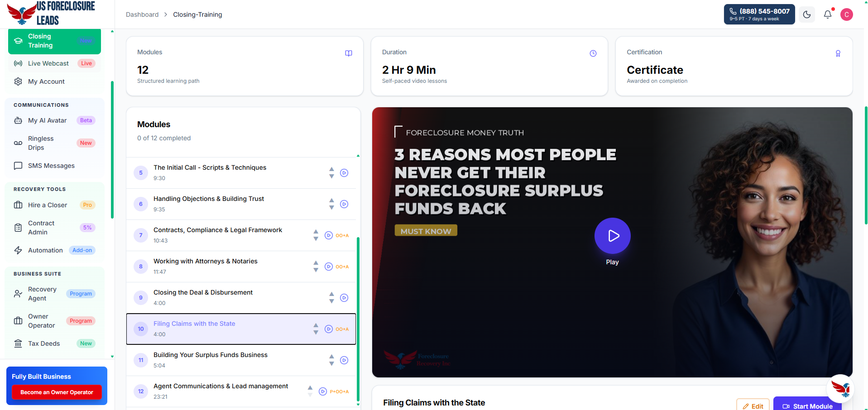Viewport: 868px width, 410px height.
Task: Click the My Account gear icon
Action: (18, 81)
